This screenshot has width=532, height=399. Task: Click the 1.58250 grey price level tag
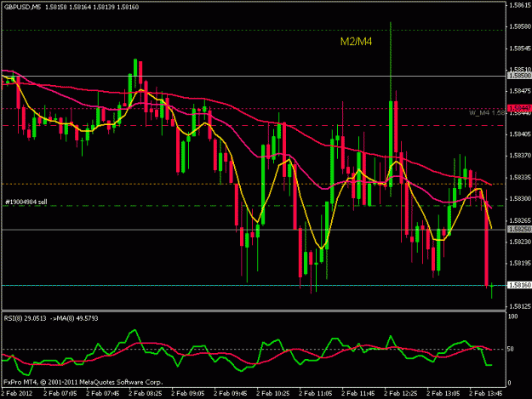click(x=519, y=230)
